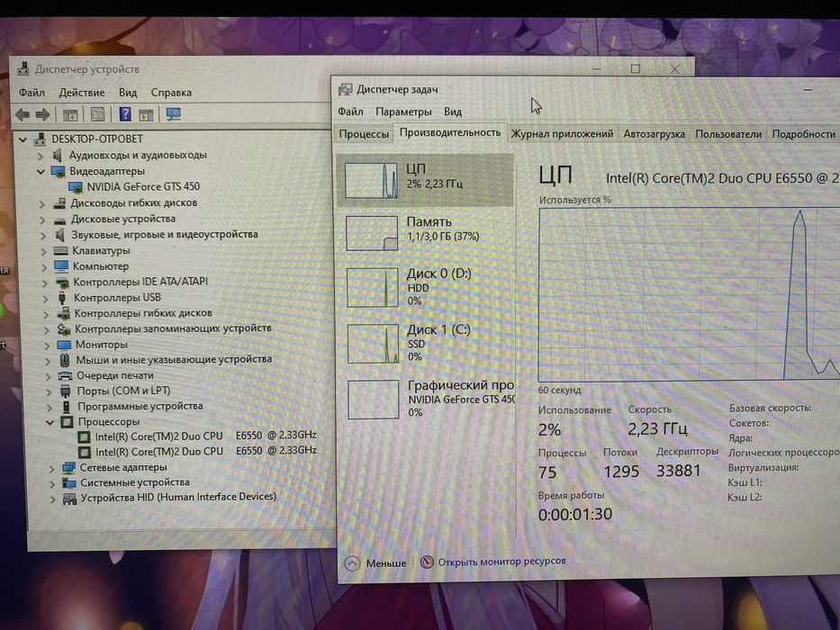Expand Звуковые, игровые и видеоустройства node
The width and height of the screenshot is (840, 630).
(43, 235)
